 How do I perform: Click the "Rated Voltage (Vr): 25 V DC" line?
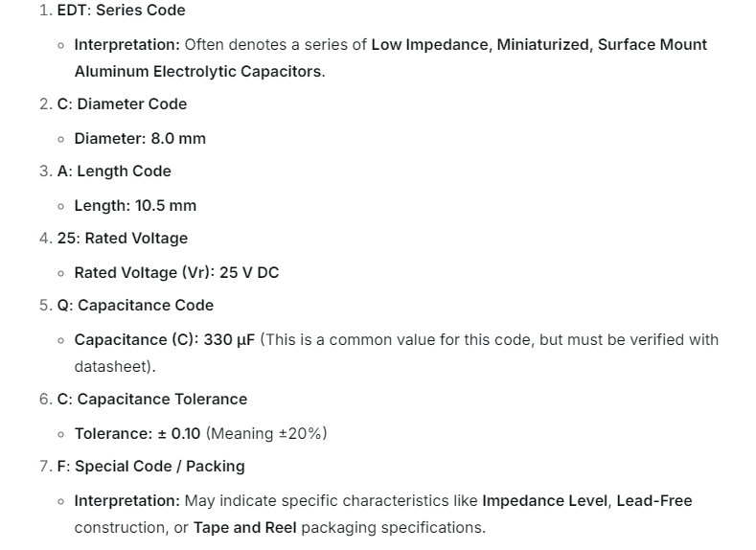pos(176,273)
